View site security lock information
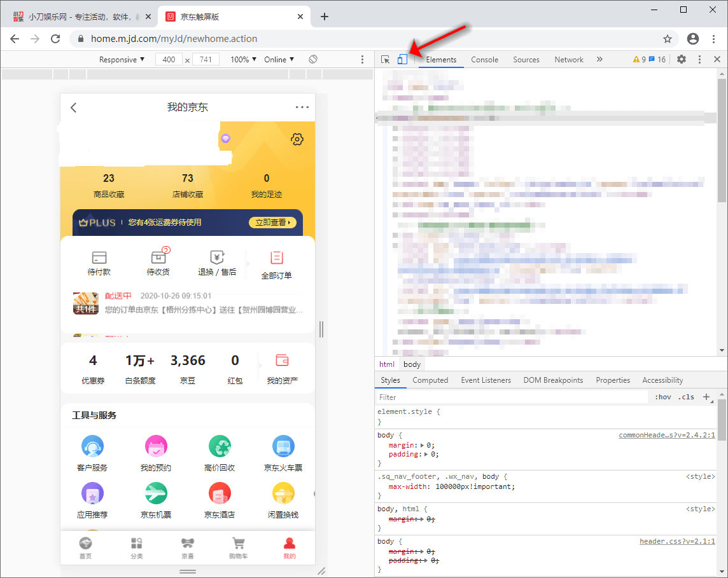 [80, 39]
